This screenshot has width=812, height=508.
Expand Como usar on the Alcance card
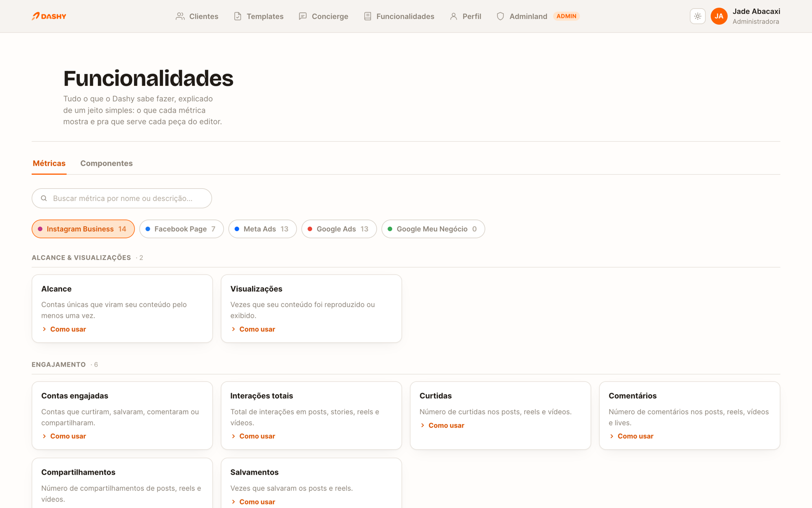64,329
